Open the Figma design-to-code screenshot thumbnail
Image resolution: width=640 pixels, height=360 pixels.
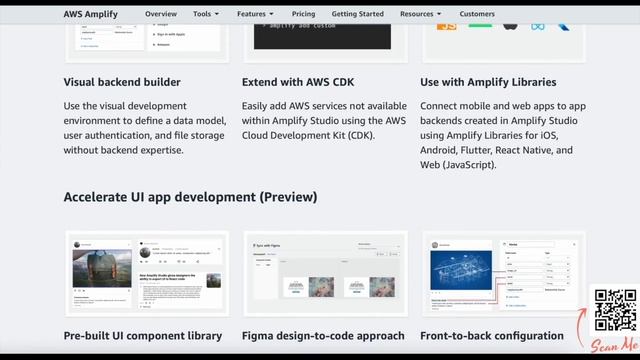coord(325,274)
